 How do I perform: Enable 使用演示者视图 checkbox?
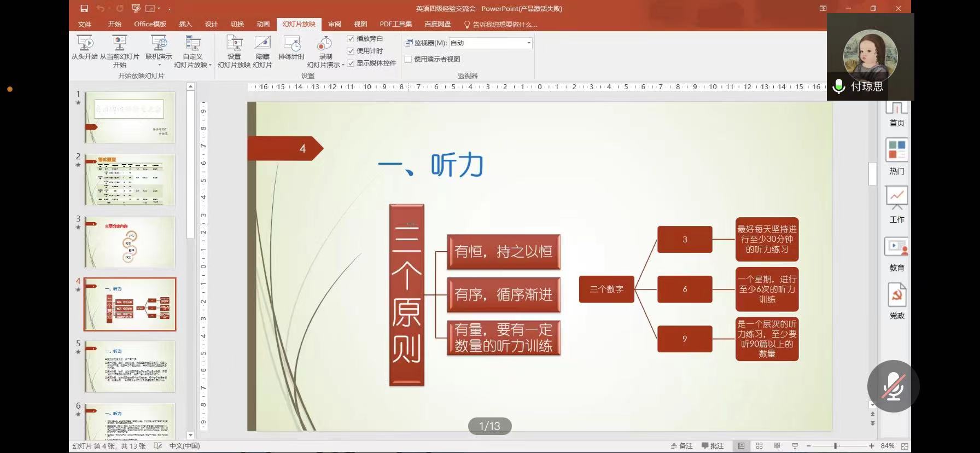coord(408,59)
